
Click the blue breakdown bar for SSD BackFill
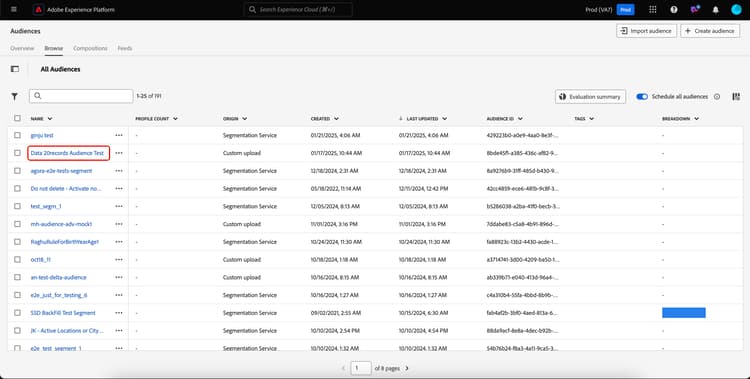[684, 312]
